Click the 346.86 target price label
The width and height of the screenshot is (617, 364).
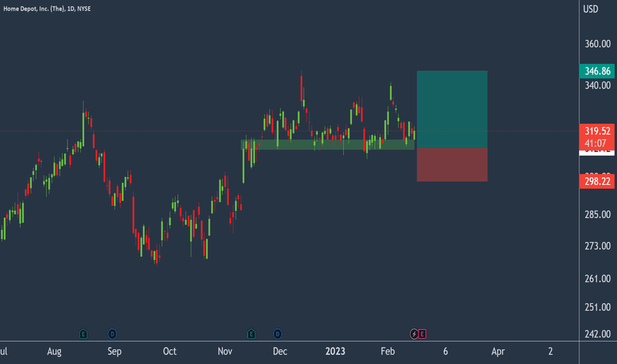pos(597,71)
